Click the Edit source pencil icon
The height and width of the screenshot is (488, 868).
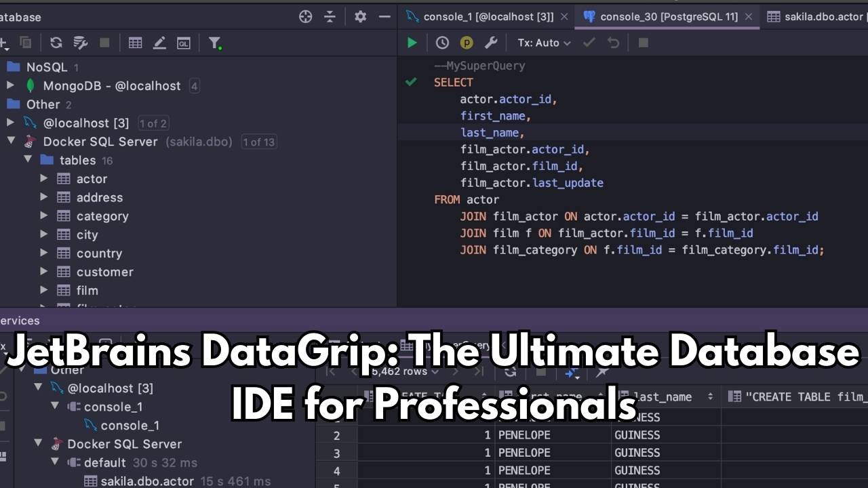point(159,43)
